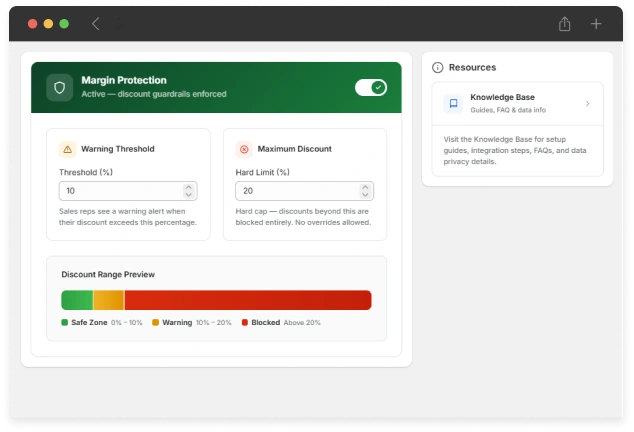Decrease the Hard Limit (%) value using down arrow
Viewport: 634px width, 432px height.
(365, 195)
